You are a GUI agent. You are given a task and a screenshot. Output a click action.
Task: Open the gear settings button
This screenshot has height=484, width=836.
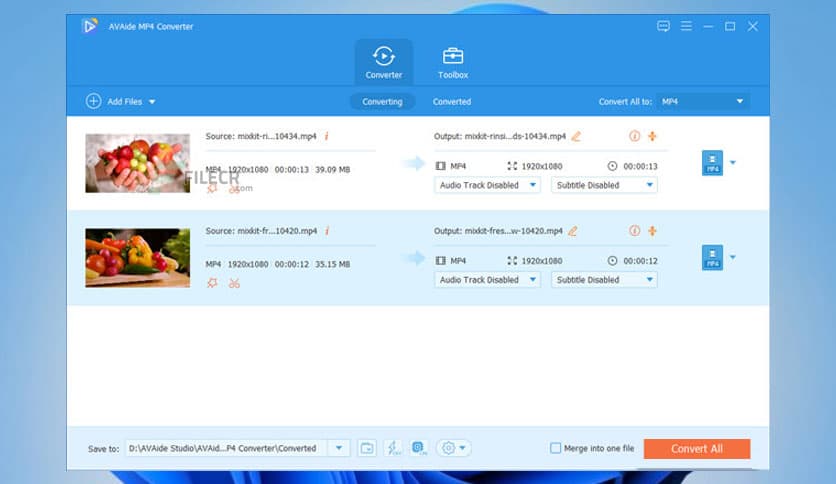[x=454, y=448]
